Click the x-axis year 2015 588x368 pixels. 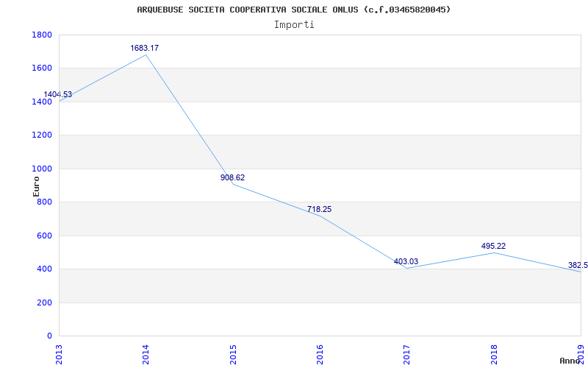click(233, 355)
